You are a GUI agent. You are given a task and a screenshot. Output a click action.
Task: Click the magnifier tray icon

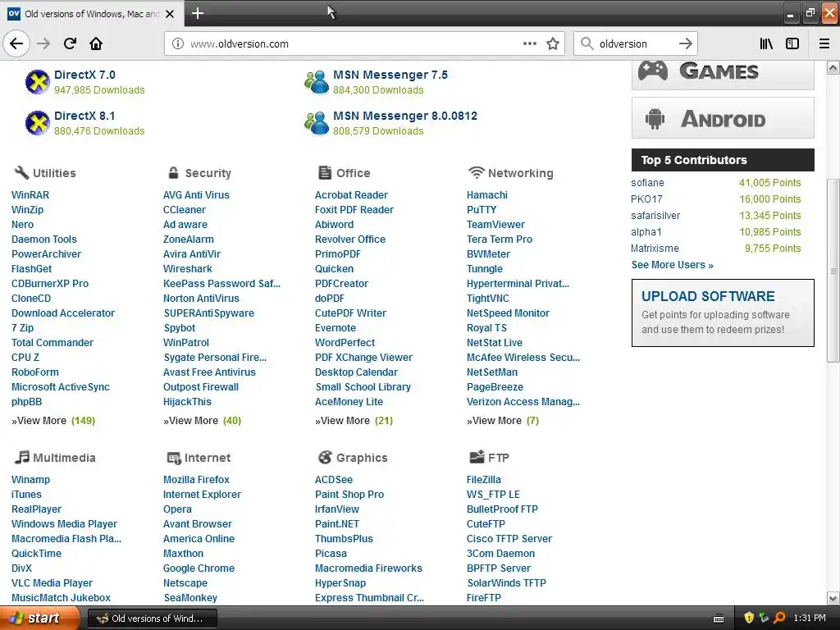pyautogui.click(x=779, y=619)
